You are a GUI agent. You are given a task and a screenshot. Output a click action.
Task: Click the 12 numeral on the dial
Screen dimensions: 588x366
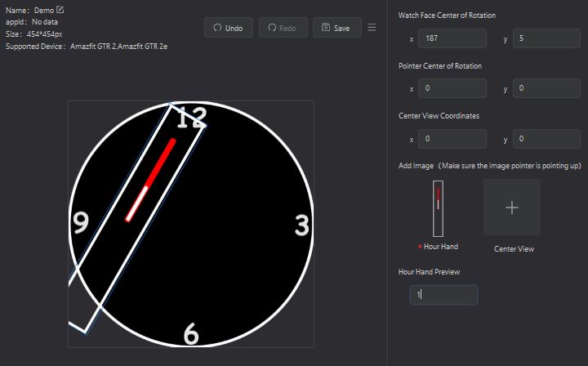[x=192, y=118]
